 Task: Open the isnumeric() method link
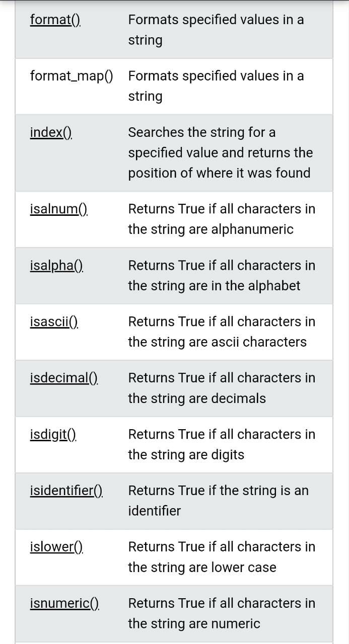[x=63, y=603]
